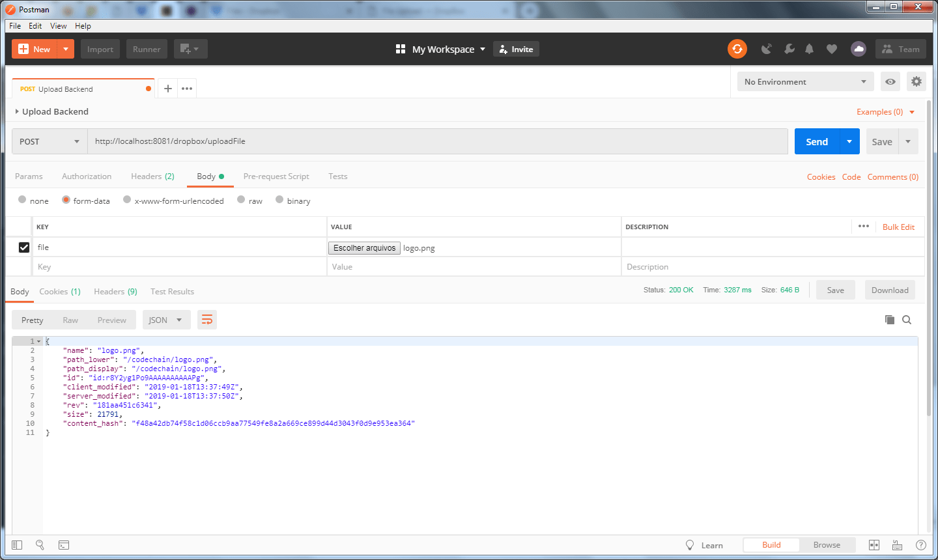Viewport: 938px width, 560px height.
Task: Click the heart icon in the header
Action: coord(832,49)
